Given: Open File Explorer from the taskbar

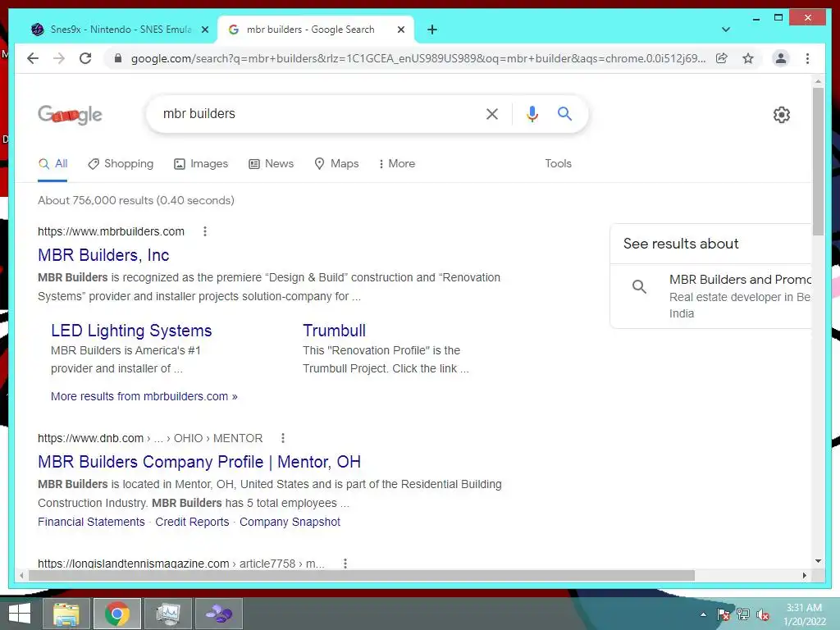Looking at the screenshot, I should click(x=66, y=614).
